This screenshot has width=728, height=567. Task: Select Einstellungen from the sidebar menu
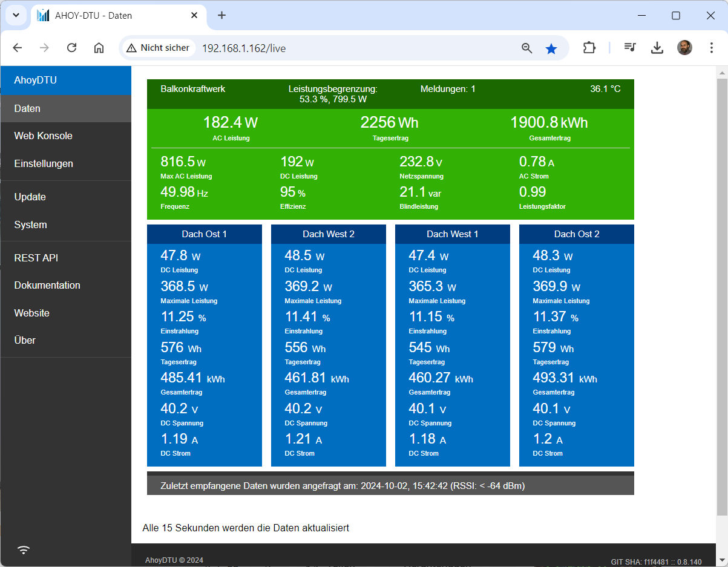(x=44, y=163)
